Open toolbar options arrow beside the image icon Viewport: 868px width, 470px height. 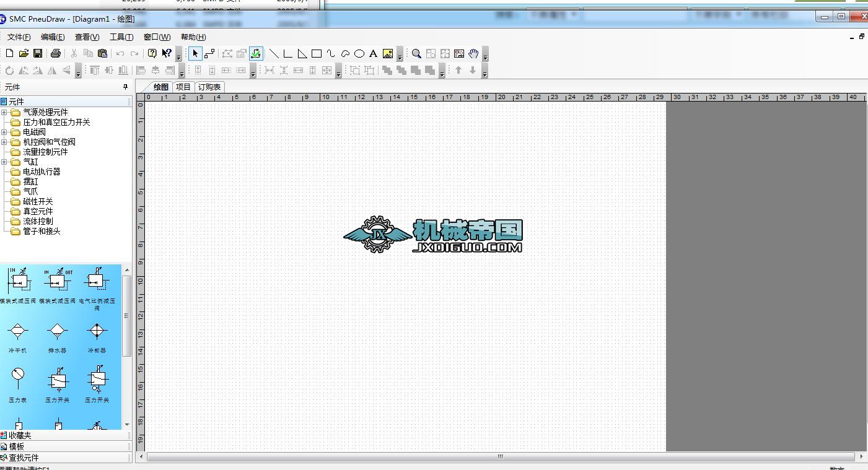coord(400,54)
